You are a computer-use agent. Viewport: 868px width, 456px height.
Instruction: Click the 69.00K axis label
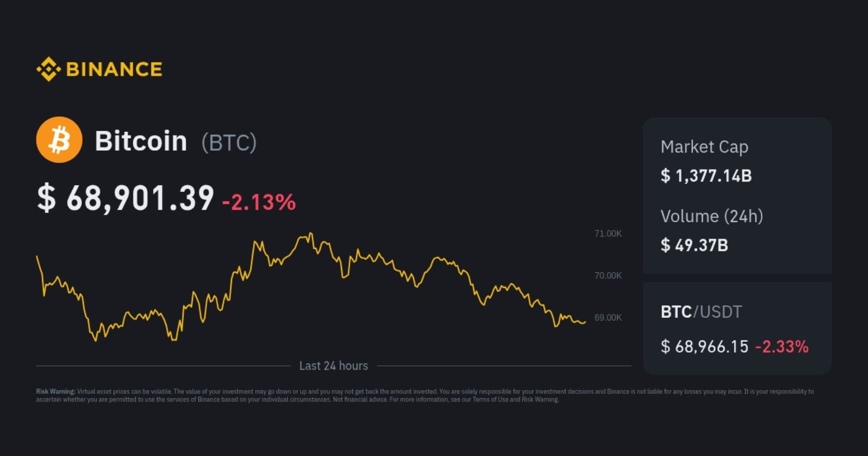point(608,317)
